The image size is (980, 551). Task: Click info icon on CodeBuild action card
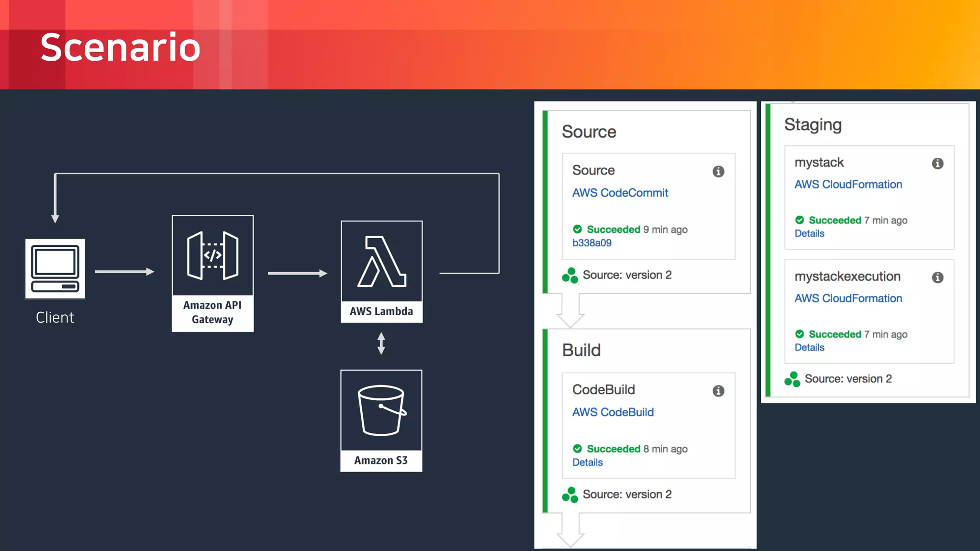[718, 391]
